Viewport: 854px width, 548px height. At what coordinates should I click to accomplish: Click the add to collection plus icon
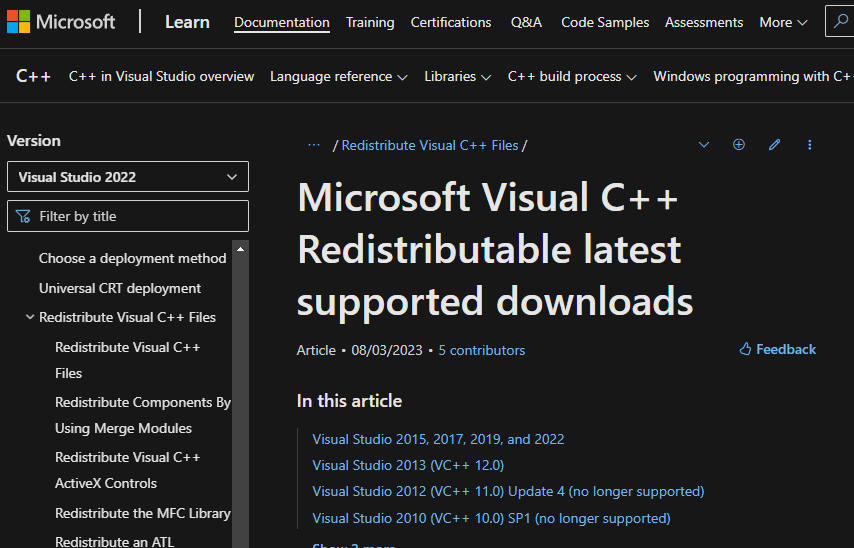pos(739,145)
